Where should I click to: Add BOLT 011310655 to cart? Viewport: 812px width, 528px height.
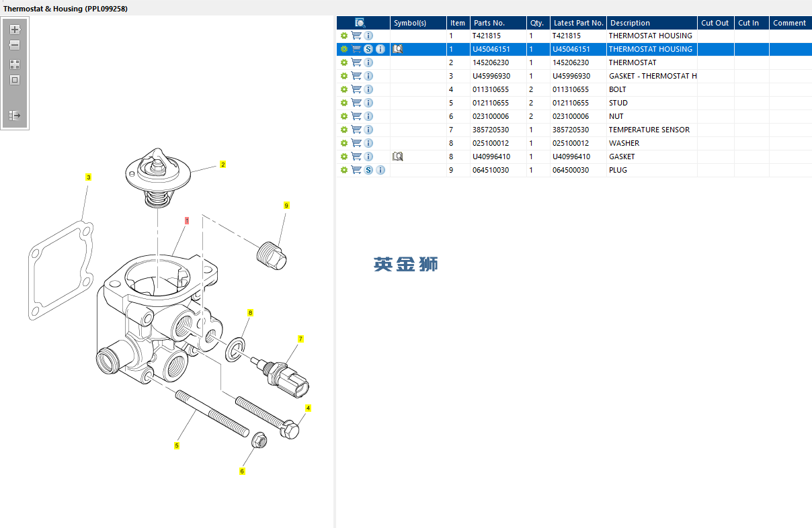pos(356,89)
